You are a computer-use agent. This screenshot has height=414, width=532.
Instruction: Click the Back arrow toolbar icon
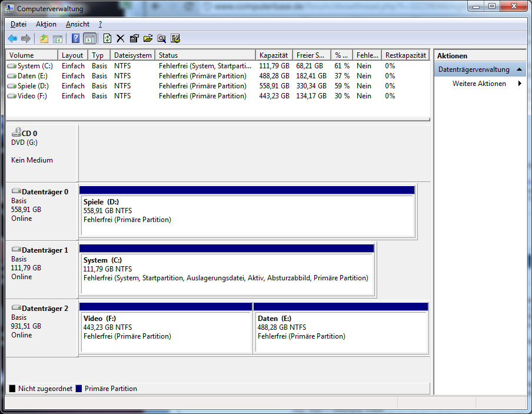click(12, 39)
